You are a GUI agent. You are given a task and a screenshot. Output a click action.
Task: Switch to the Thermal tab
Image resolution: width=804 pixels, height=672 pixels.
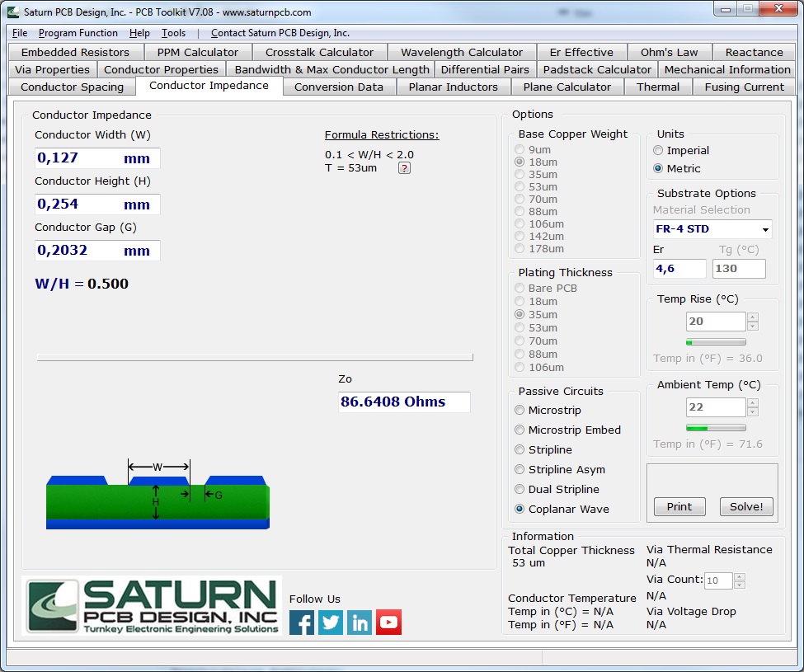tap(658, 87)
